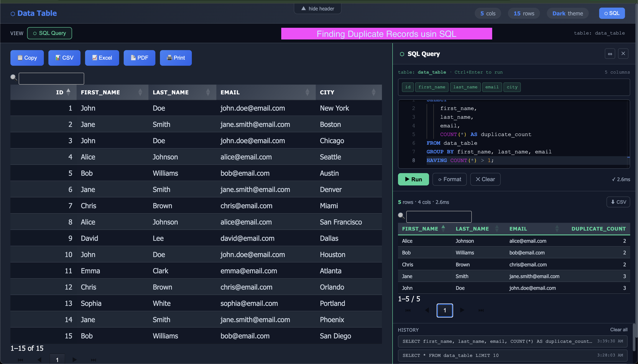This screenshot has width=638, height=364.
Task: Focus the main table search field
Action: click(51, 79)
